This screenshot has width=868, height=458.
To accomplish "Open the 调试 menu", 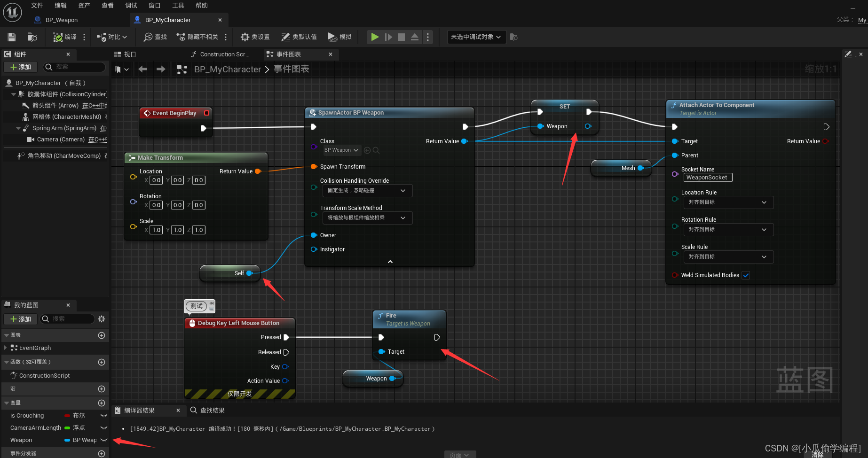I will 131,6.
